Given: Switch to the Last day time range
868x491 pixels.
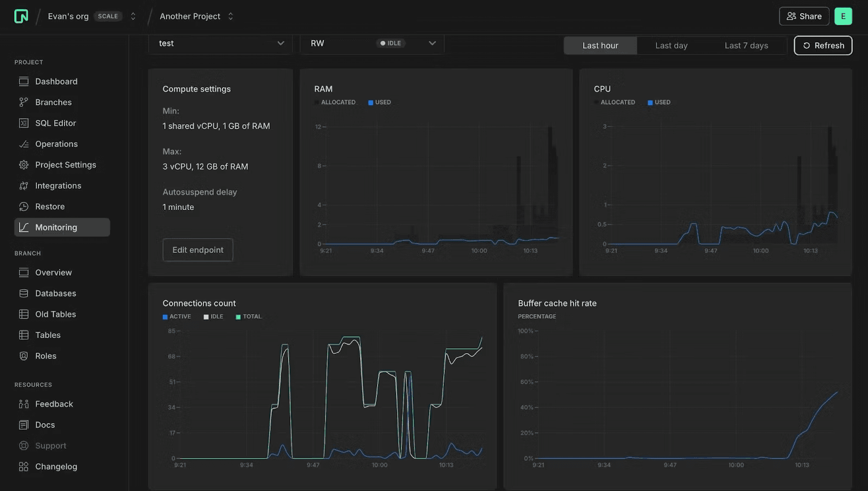Looking at the screenshot, I should tap(671, 46).
